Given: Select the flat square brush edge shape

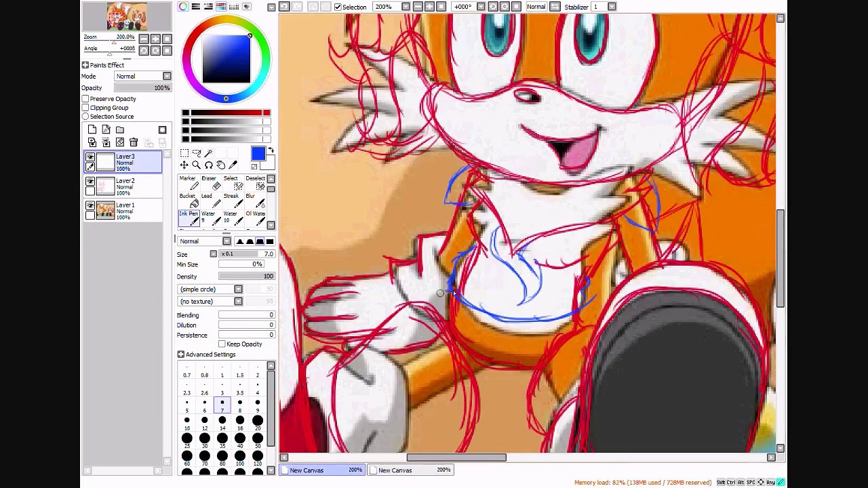Looking at the screenshot, I should pos(270,241).
